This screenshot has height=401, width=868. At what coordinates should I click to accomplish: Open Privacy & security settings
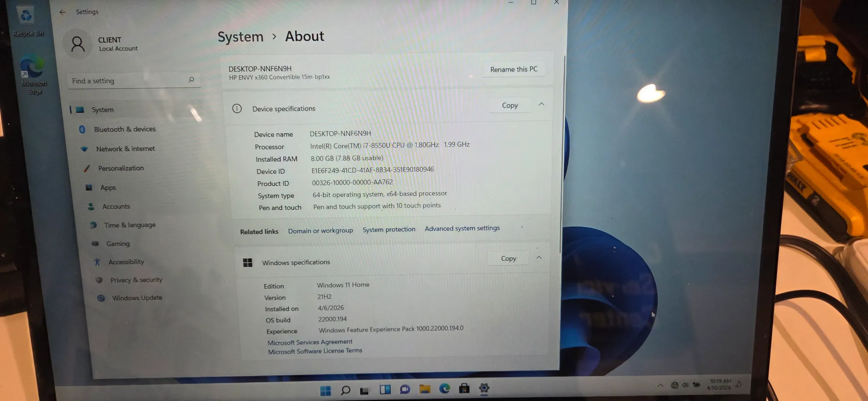click(x=136, y=280)
